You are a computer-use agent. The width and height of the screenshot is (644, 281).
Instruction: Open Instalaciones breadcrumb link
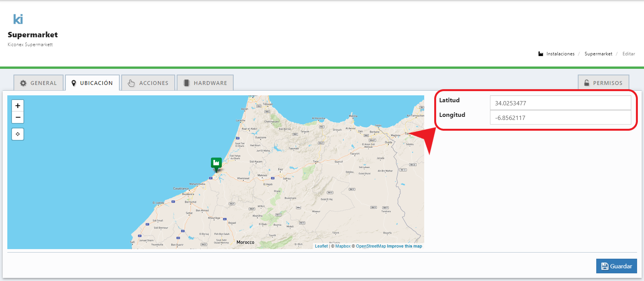[560, 54]
